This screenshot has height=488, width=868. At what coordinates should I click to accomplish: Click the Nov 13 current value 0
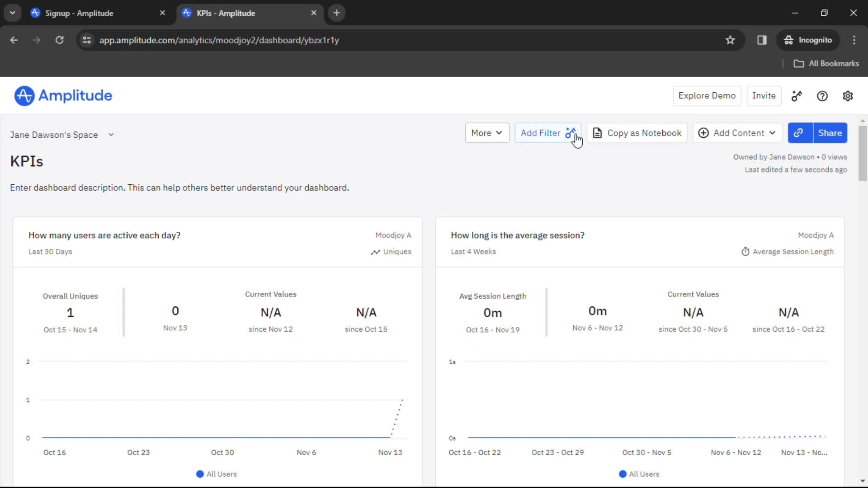point(175,311)
